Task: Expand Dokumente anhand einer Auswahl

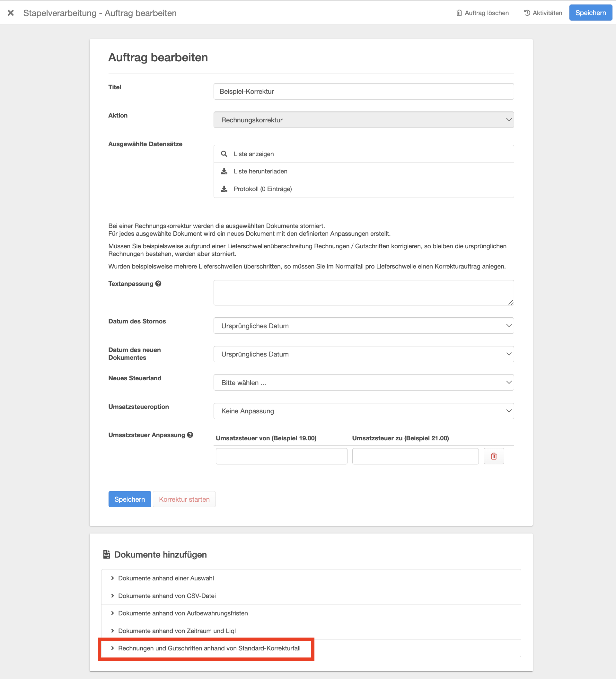Action: 311,578
